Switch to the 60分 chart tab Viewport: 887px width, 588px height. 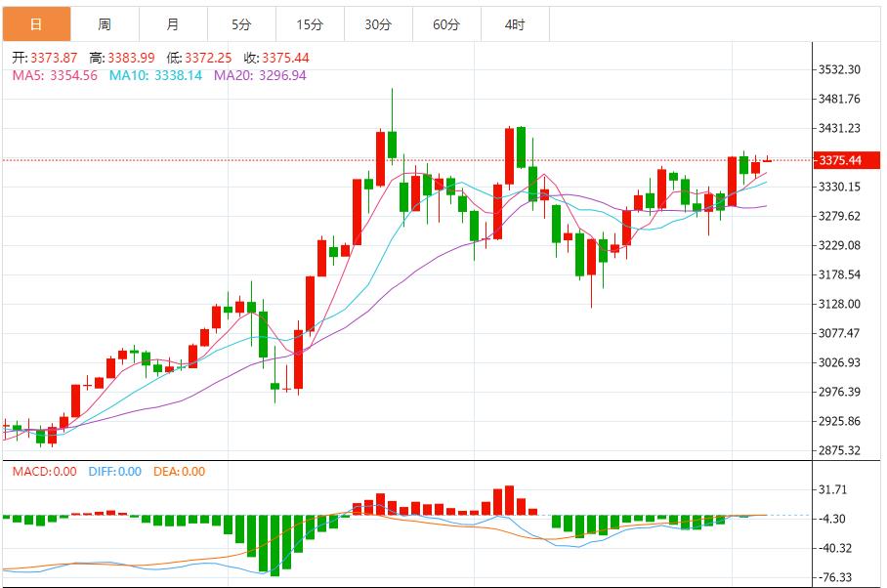(x=446, y=24)
